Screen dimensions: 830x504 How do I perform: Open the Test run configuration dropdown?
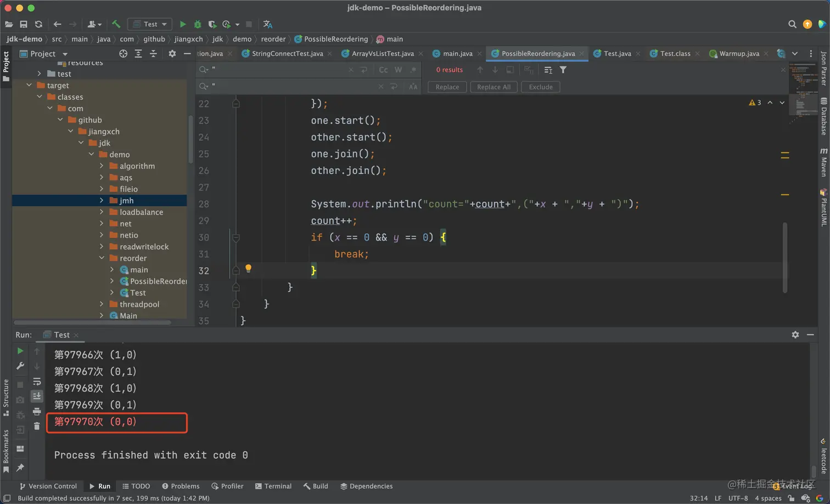click(x=150, y=24)
